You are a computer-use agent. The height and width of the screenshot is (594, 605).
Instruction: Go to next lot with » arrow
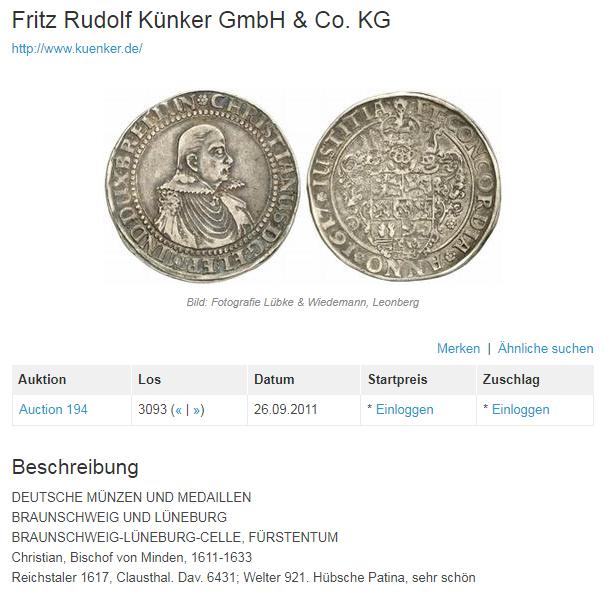196,410
